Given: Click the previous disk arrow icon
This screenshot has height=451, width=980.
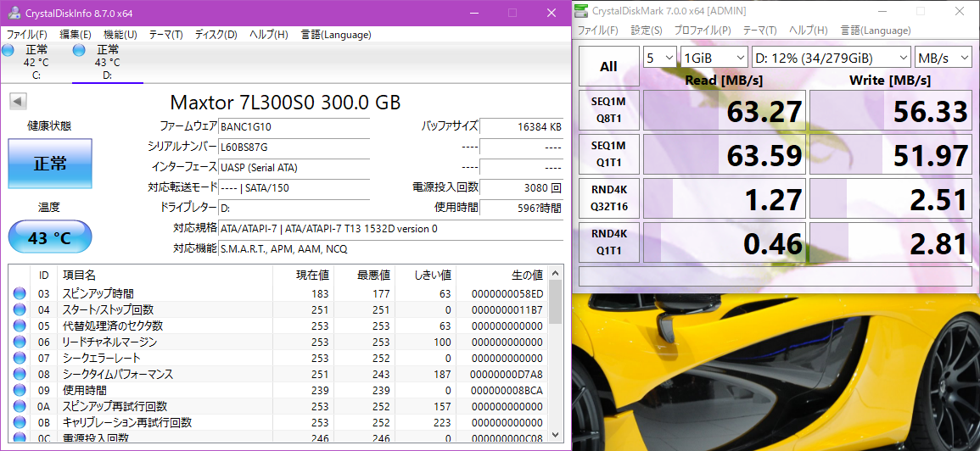Looking at the screenshot, I should point(17,102).
